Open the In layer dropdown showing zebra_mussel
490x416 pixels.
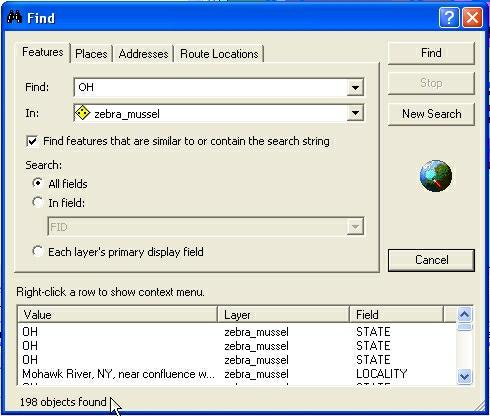tap(355, 113)
